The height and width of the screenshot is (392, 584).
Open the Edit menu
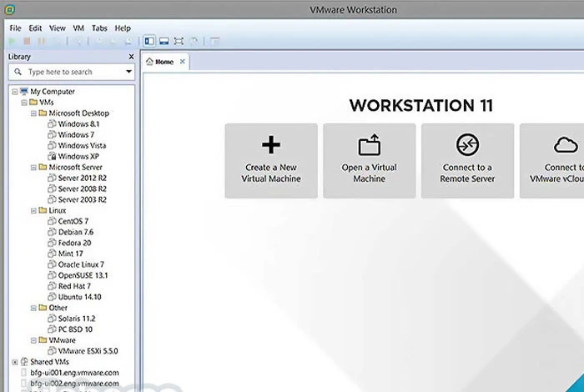click(35, 28)
